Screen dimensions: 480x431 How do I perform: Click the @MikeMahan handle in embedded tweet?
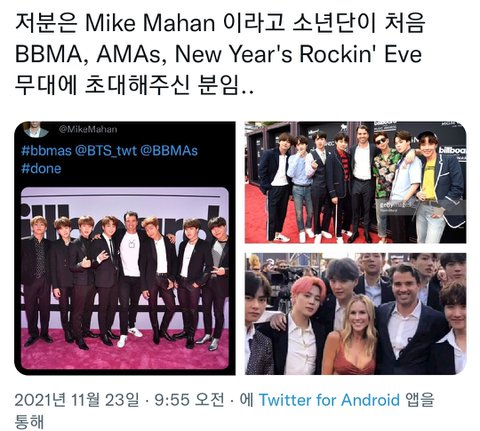88,129
